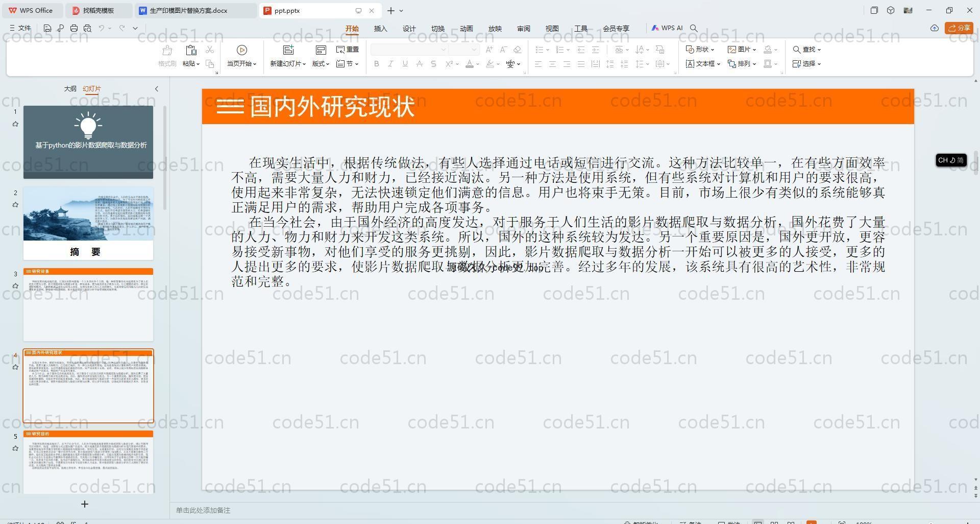
Task: Click the Justify text alignment icon
Action: click(x=581, y=64)
